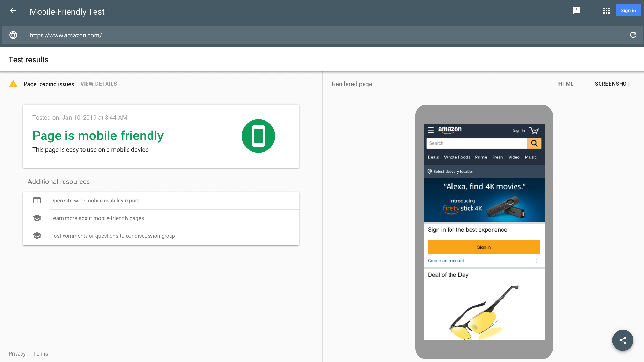
Task: Click the usability report card icon
Action: (37, 201)
